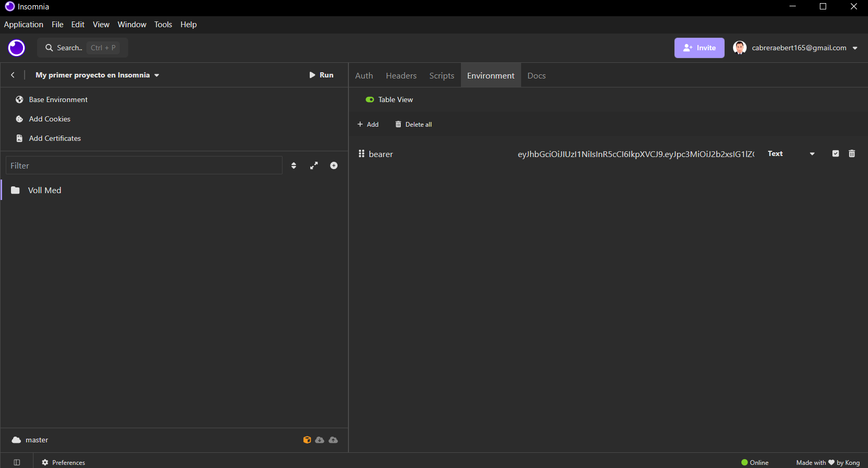Click the Run button

point(321,75)
